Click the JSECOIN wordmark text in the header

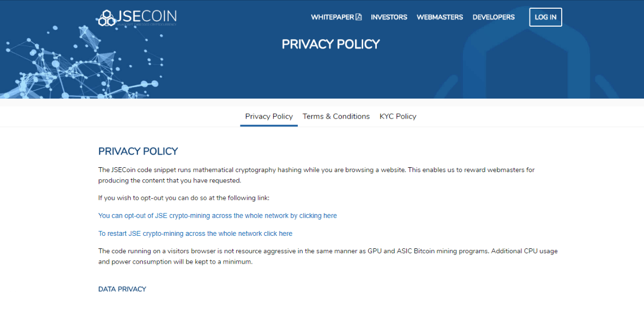[146, 16]
